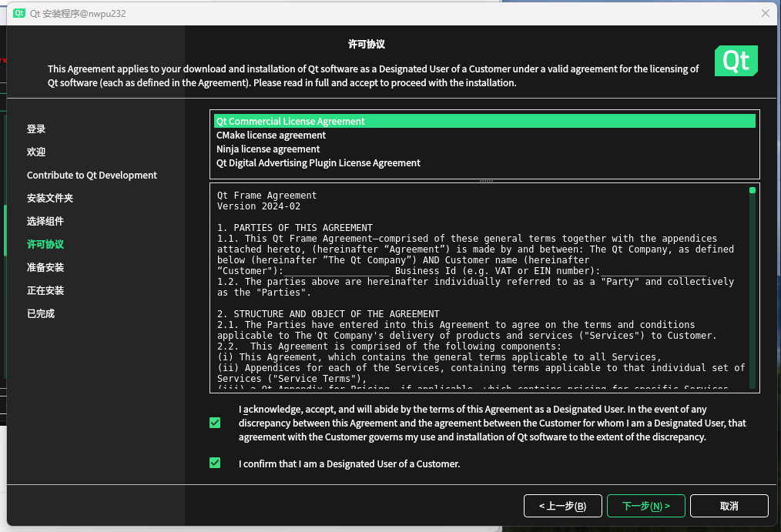781x532 pixels.
Task: Click the Qt icon in the title bar
Action: point(19,13)
